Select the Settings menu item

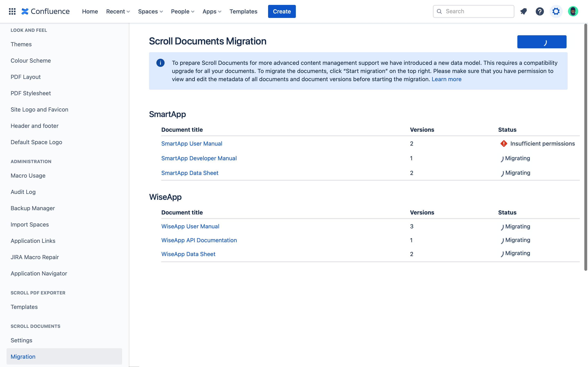coord(21,340)
